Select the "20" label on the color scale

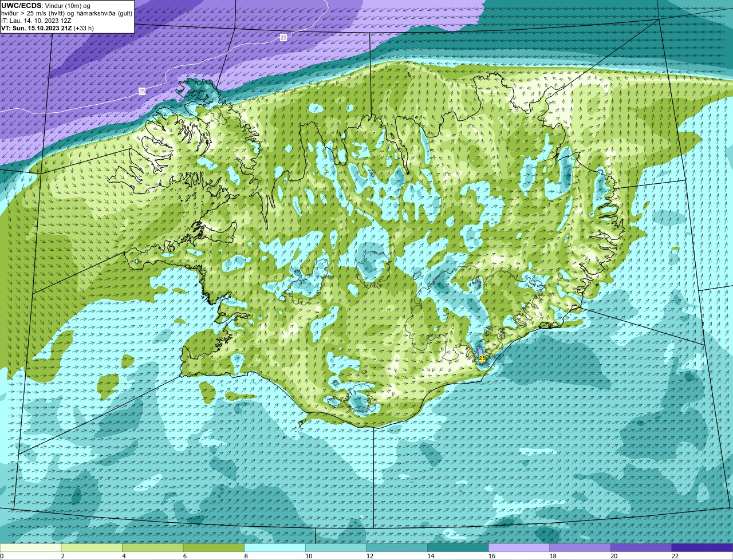(614, 556)
